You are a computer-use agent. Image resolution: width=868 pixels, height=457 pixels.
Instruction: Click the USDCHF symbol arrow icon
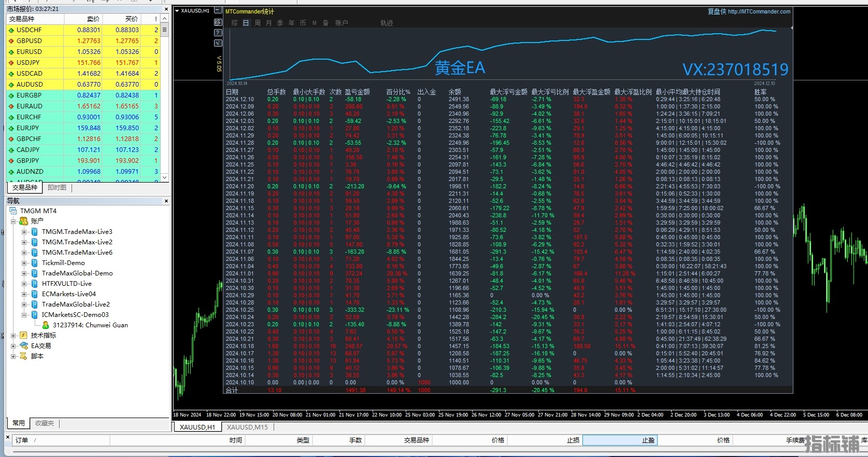click(x=11, y=30)
